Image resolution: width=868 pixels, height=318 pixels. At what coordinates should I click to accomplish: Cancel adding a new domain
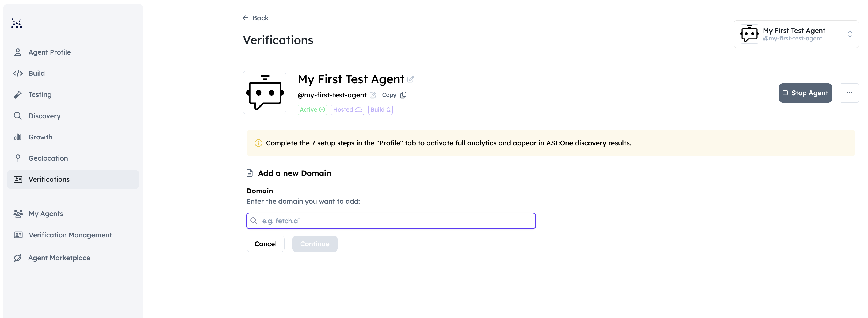tap(266, 244)
